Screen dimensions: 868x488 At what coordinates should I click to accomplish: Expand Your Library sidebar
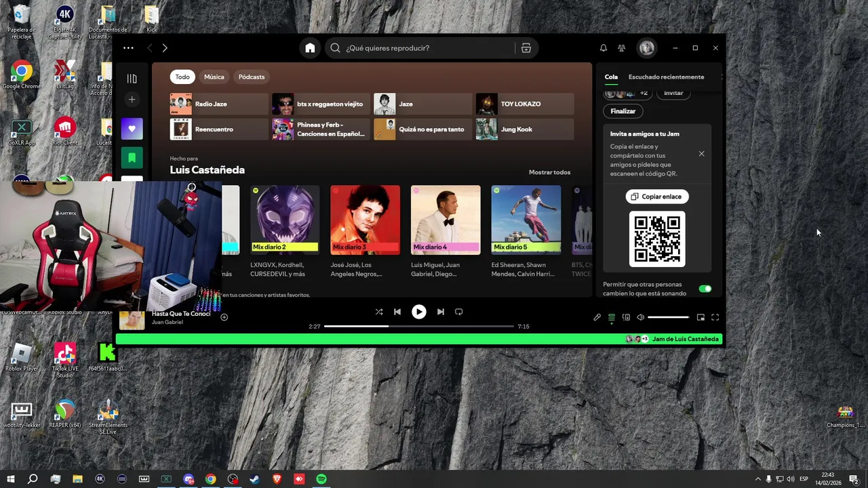coord(132,79)
